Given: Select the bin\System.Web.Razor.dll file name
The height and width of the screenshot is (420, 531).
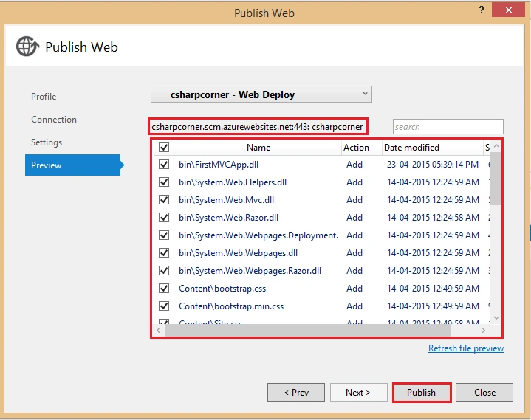Looking at the screenshot, I should point(229,217).
